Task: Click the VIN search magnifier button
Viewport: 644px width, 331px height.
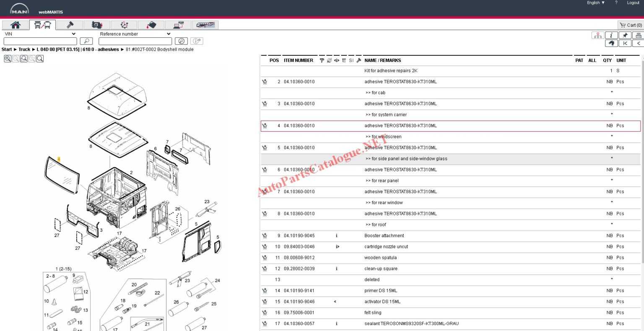Action: click(x=86, y=41)
